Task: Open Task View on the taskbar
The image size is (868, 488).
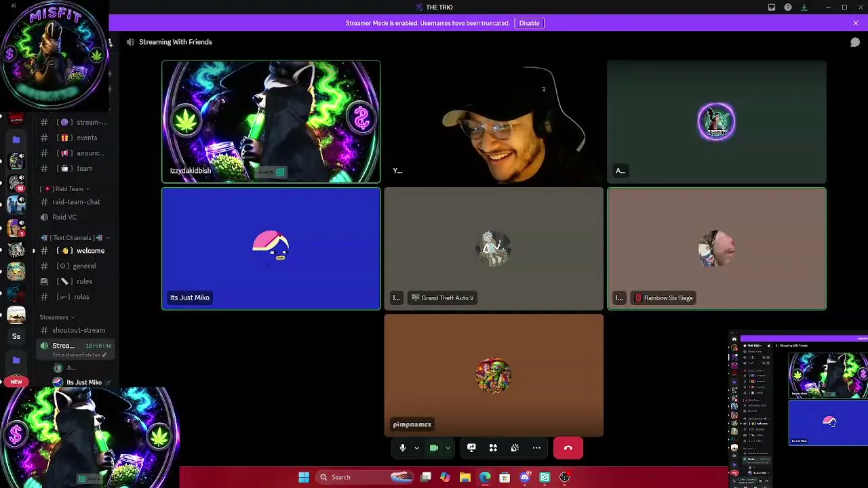Action: click(426, 477)
